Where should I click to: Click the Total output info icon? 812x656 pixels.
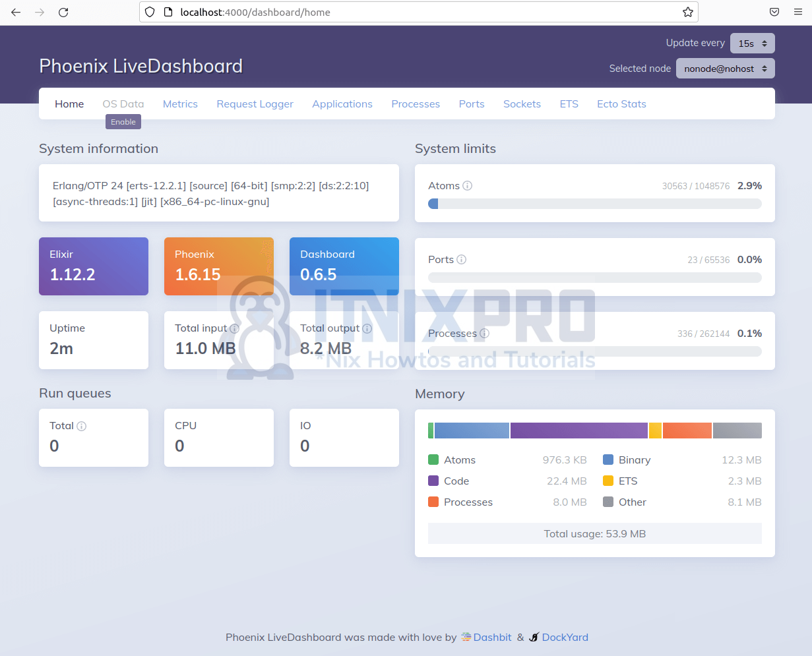point(367,328)
